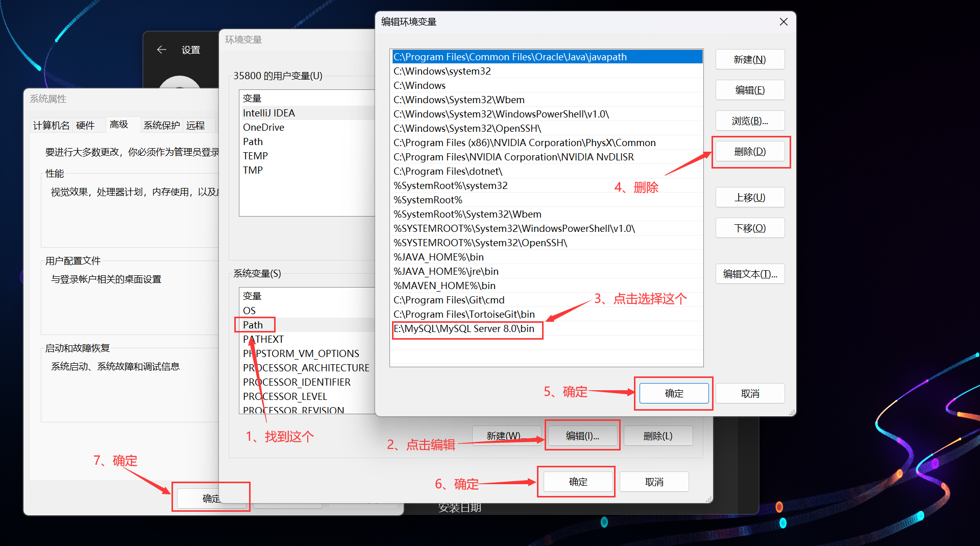
Task: Go back in the Settings window
Action: click(x=162, y=50)
